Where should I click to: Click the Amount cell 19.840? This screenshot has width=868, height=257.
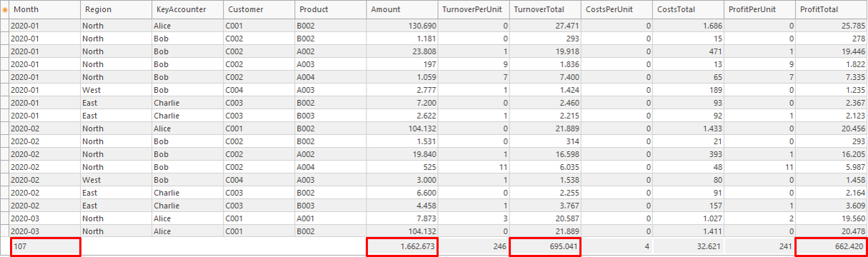click(401, 153)
